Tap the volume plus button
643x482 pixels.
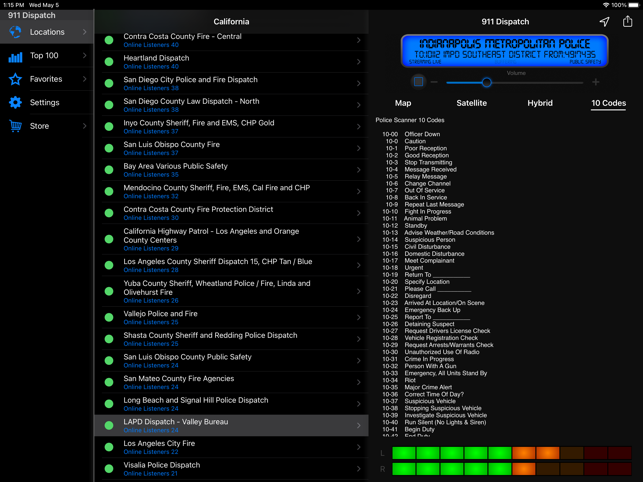595,82
